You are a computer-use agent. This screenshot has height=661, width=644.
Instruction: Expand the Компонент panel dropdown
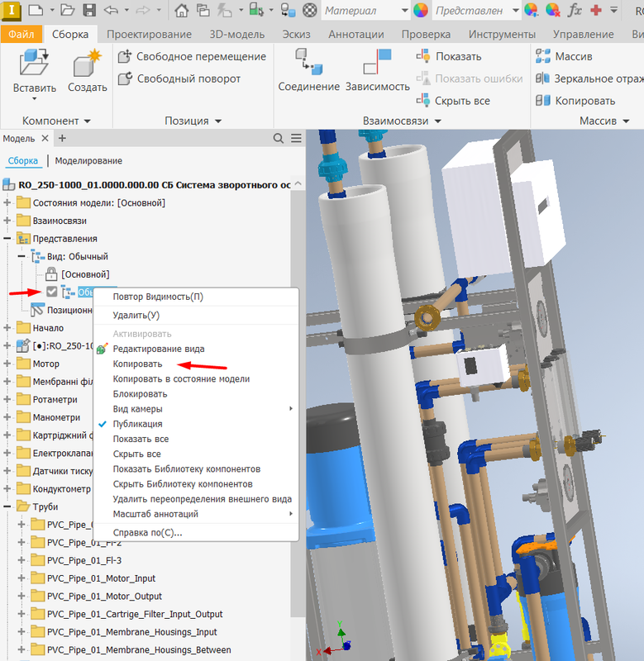88,121
